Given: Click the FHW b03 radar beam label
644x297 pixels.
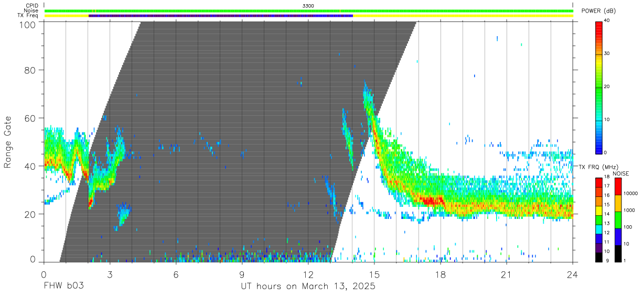Looking at the screenshot, I should (x=63, y=286).
